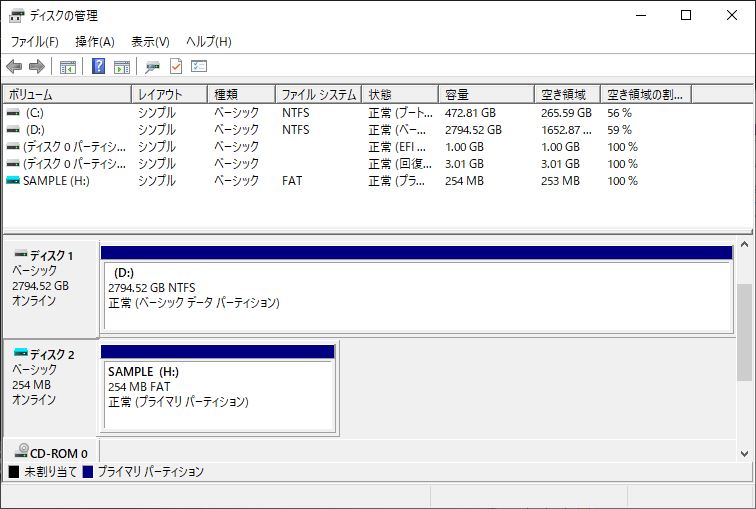Click the checklist settings toolbar icon

click(x=199, y=67)
